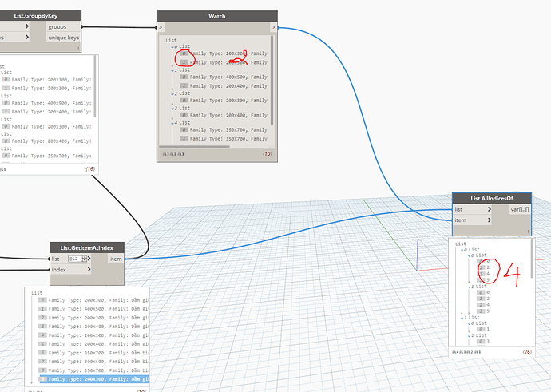Click the list input port arrow on List.AllIndicesOf
Screen dimensions: 551x392
coord(490,209)
